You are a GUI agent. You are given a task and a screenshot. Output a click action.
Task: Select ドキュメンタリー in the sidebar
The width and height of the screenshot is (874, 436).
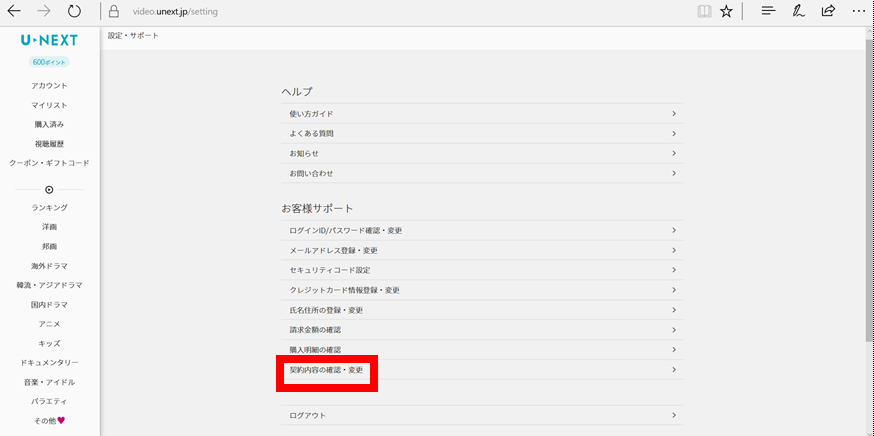tap(49, 362)
